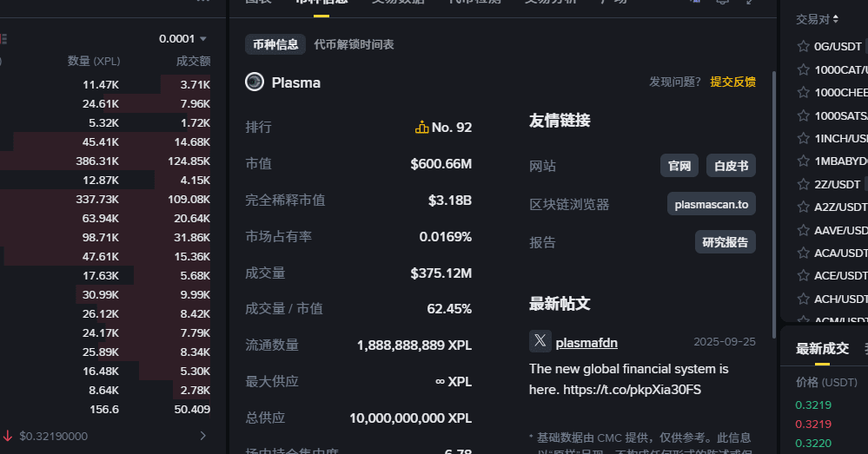Open the 白皮书 whitepaper button
The height and width of the screenshot is (454, 868).
pos(731,166)
